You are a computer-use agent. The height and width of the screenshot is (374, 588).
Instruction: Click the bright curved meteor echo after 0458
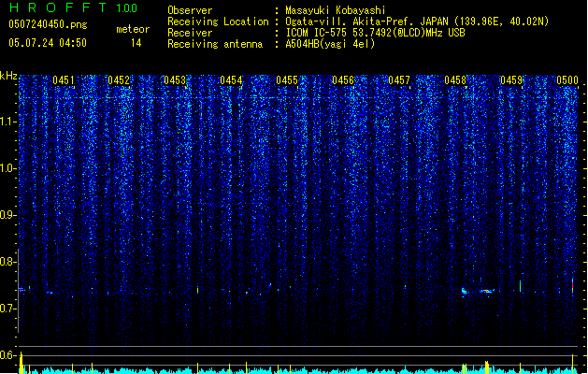(486, 291)
